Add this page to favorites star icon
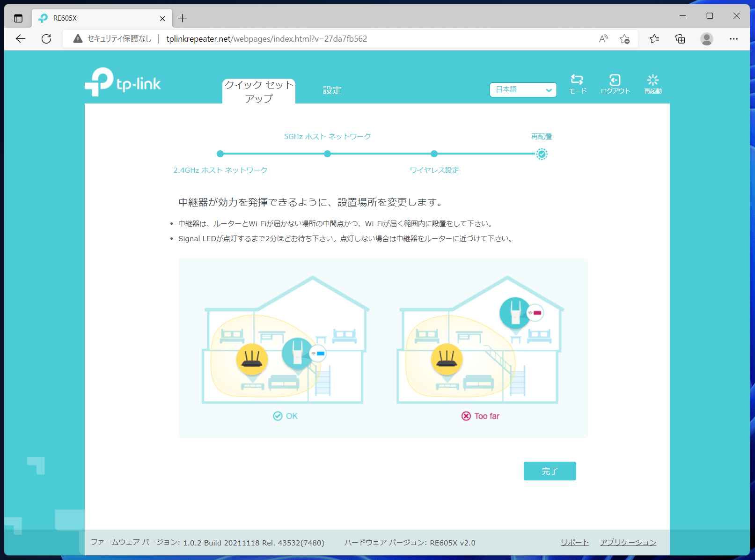Screen dimensions: 755x560 click(x=624, y=39)
